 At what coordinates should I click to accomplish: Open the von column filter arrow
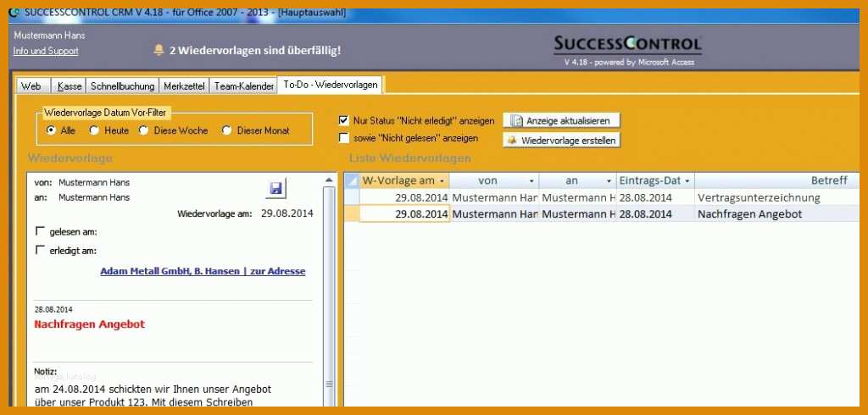tap(531, 181)
